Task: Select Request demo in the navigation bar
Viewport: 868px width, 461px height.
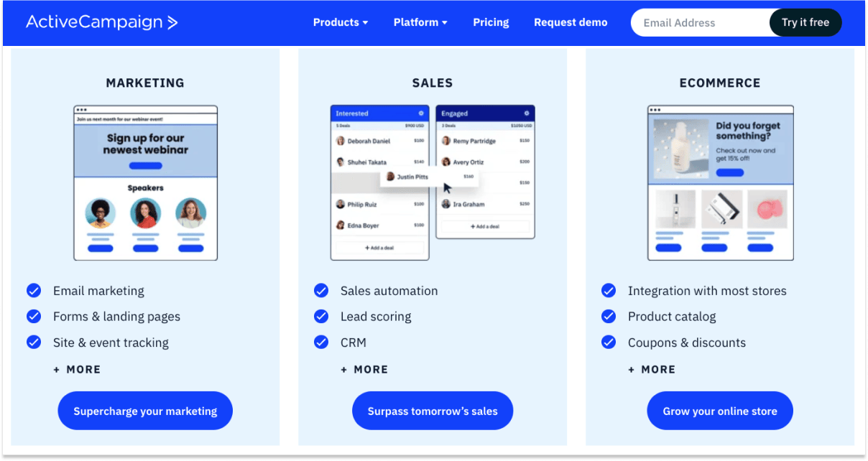Action: tap(571, 22)
